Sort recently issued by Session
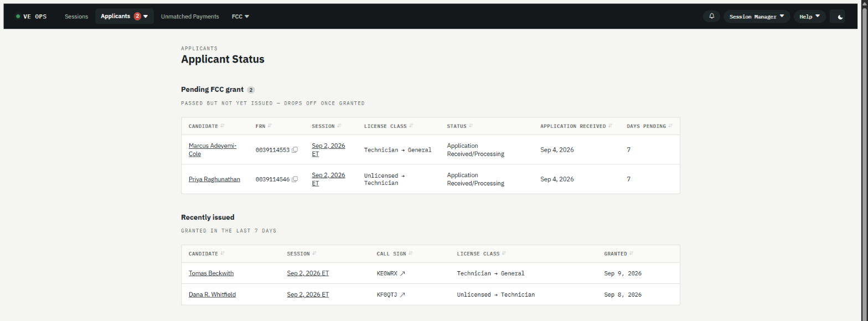 click(302, 253)
